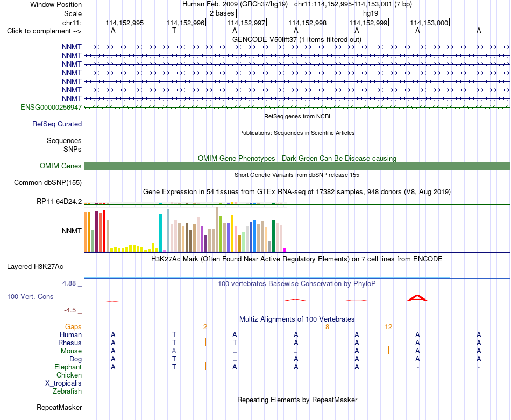Click the -4.5 conservation axis minimum
The width and height of the screenshot is (511, 420).
click(70, 310)
